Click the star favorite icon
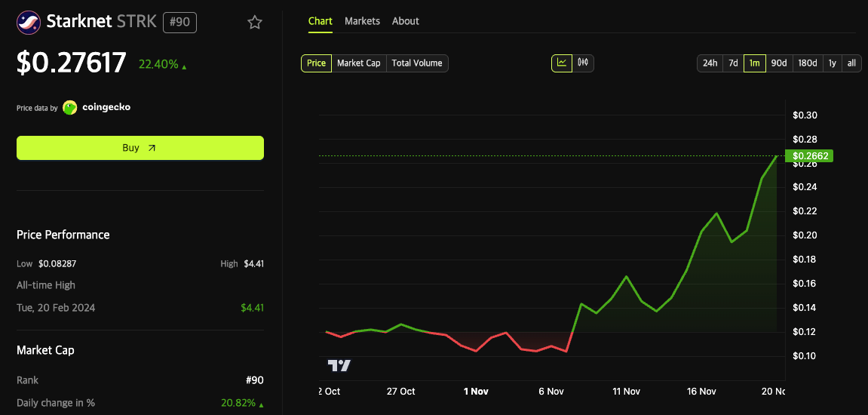 pyautogui.click(x=255, y=23)
